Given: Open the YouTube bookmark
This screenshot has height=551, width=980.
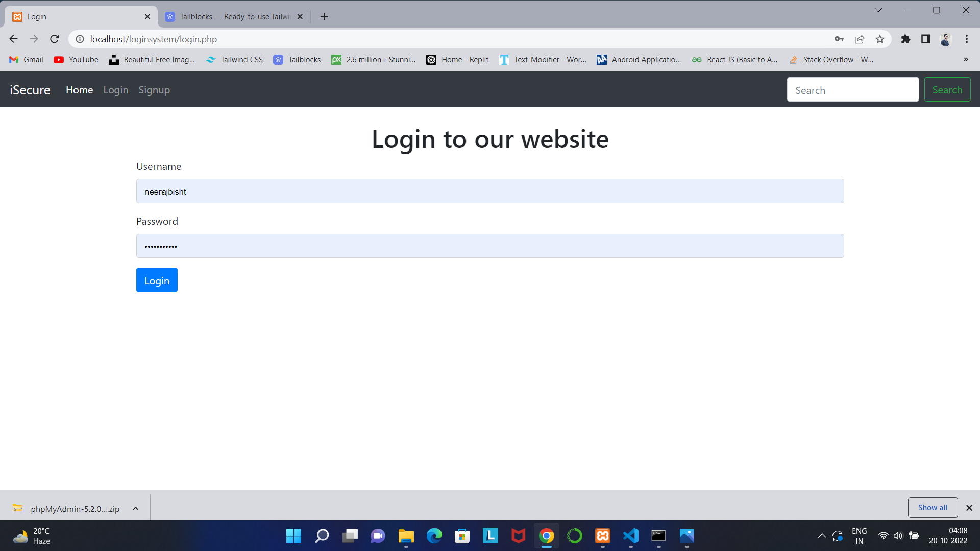Looking at the screenshot, I should coord(76,59).
